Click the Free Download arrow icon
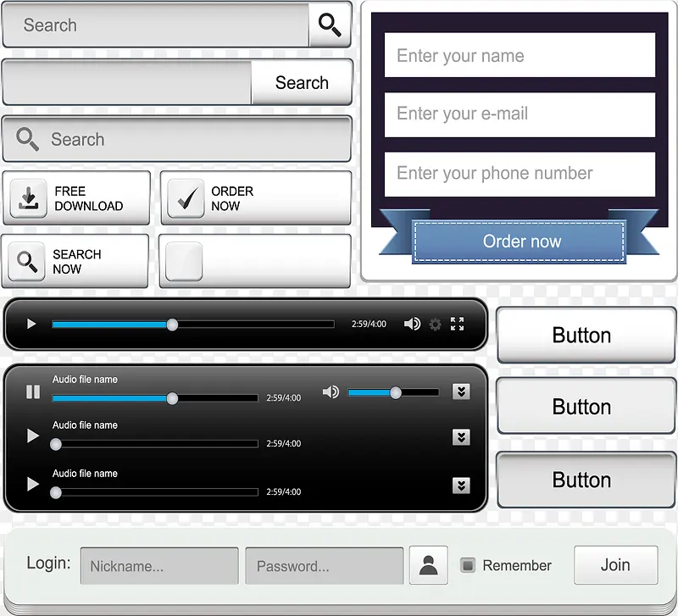Screen dimensions: 678x616 pyautogui.click(x=29, y=198)
